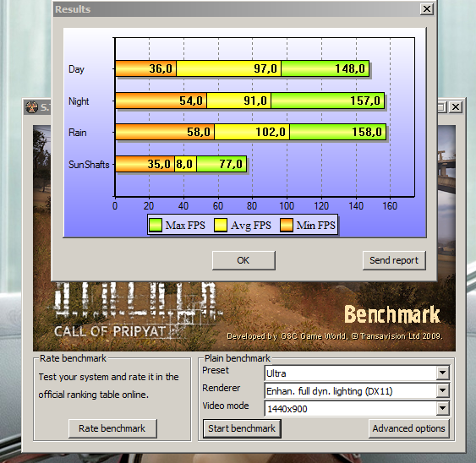The width and height of the screenshot is (476, 463).
Task: Click the Rain row label
Action: (78, 133)
